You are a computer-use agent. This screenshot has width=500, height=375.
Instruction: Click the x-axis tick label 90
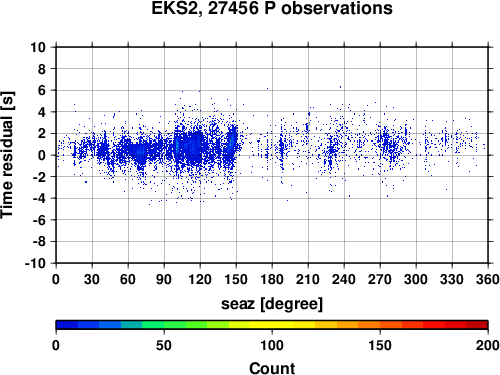coord(164,279)
